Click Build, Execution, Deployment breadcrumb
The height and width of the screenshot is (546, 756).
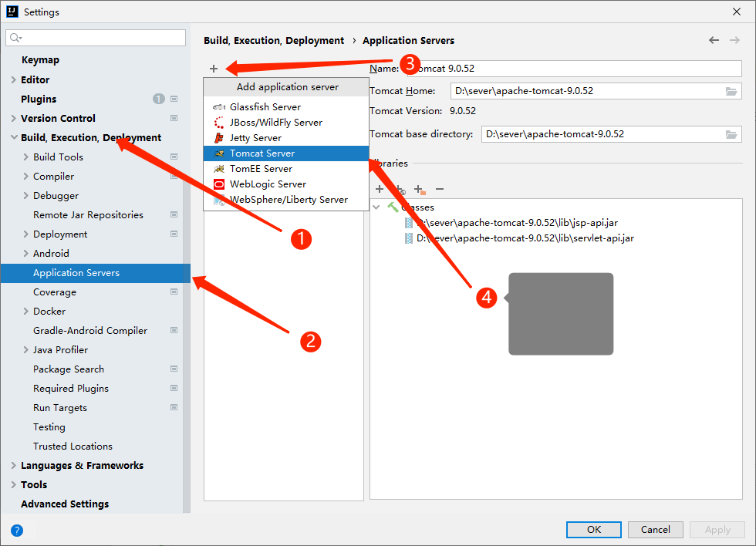[274, 40]
